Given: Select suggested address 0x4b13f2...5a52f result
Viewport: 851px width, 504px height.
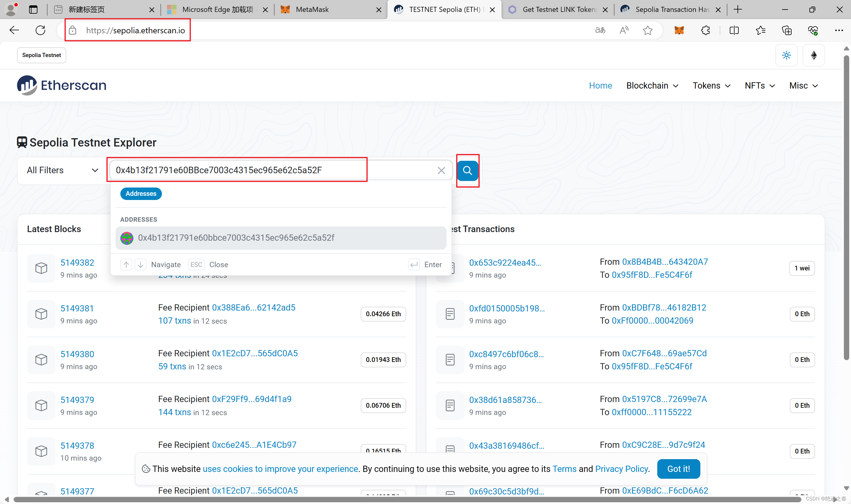Looking at the screenshot, I should (x=236, y=238).
